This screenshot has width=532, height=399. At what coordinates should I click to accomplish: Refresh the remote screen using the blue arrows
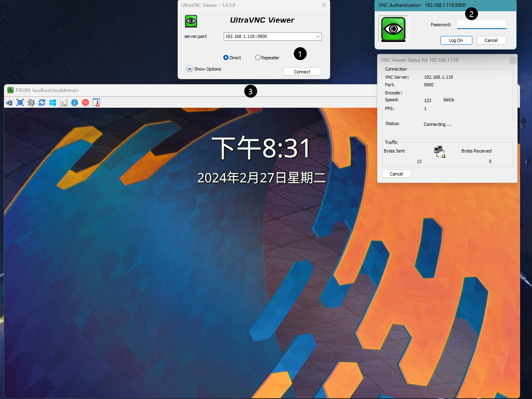pyautogui.click(x=42, y=102)
